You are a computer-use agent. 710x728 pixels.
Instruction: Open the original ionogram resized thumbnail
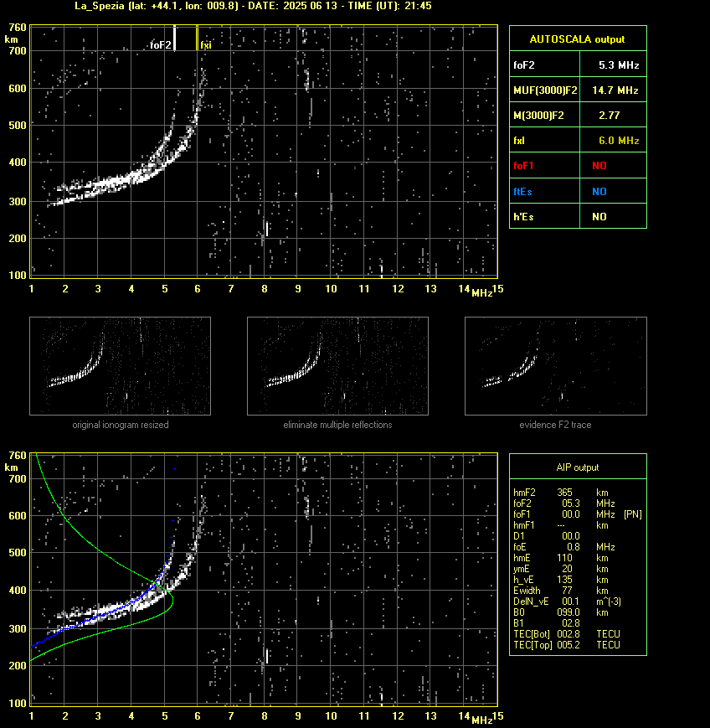[x=121, y=366]
